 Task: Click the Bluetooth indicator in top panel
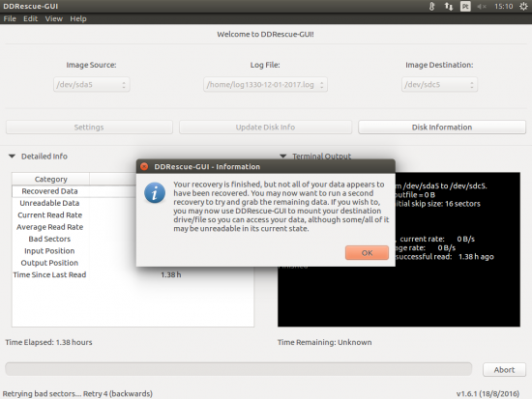432,7
